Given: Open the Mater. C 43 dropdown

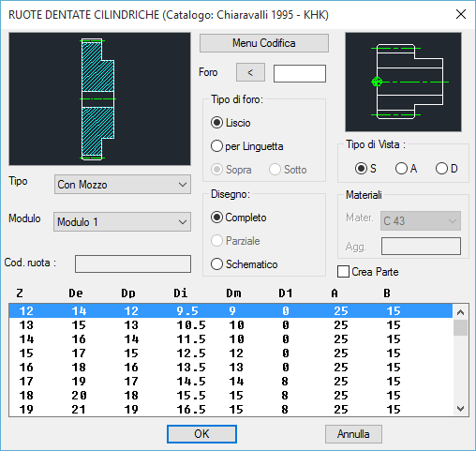Looking at the screenshot, I should (x=421, y=221).
